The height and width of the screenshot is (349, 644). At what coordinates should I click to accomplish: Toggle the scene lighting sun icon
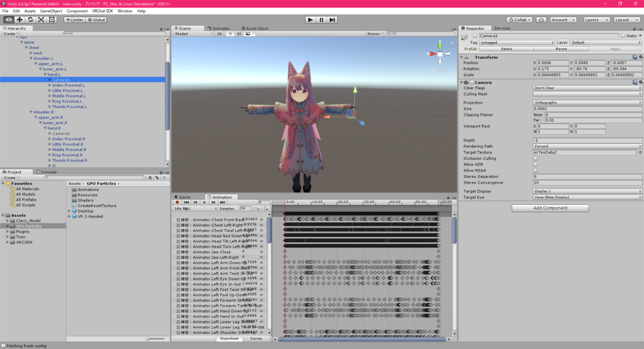pyautogui.click(x=230, y=34)
